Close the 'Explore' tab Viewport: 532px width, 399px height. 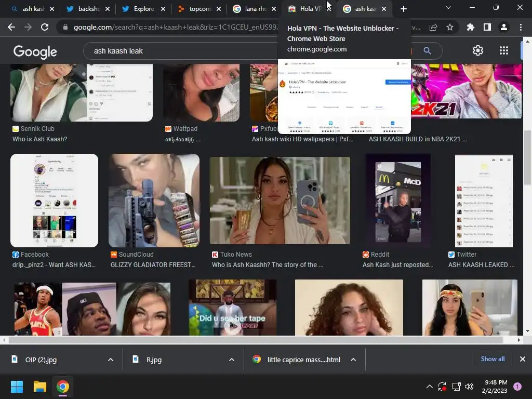coord(163,9)
